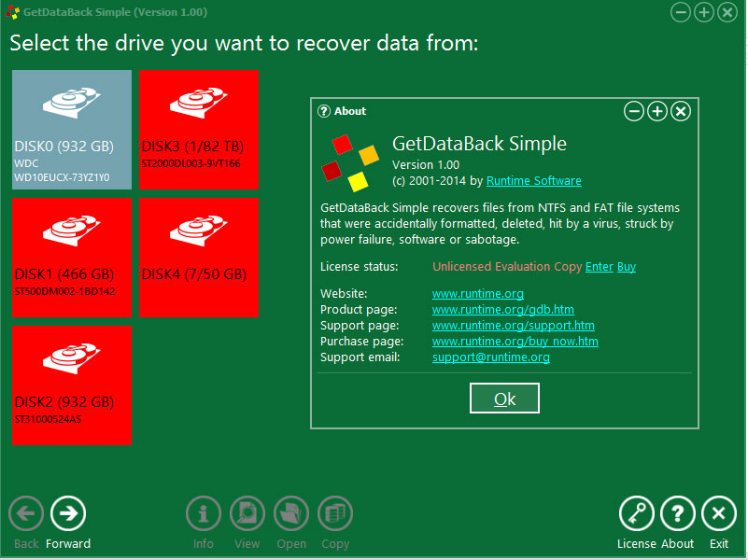Select the DISK0 WDC drive icon

(71, 129)
